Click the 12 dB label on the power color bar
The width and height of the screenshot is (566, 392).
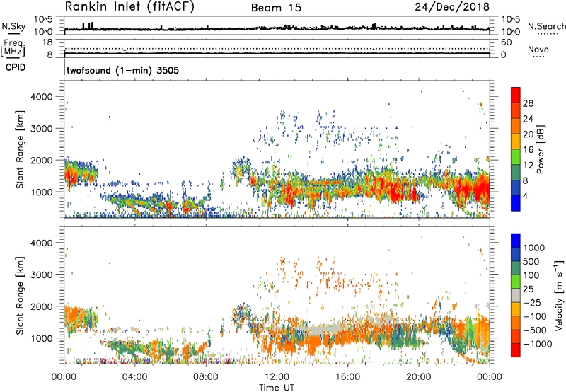coord(528,166)
